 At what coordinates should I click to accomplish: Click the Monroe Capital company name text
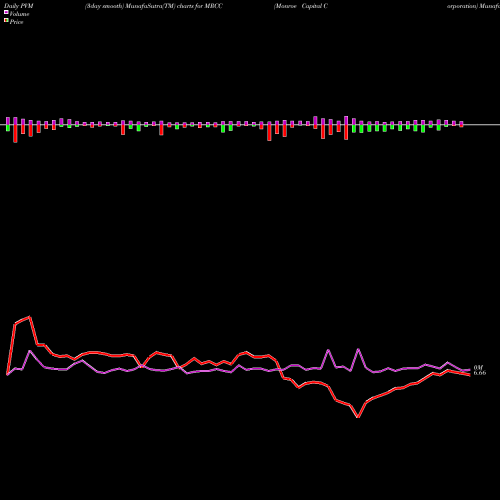tap(301, 6)
